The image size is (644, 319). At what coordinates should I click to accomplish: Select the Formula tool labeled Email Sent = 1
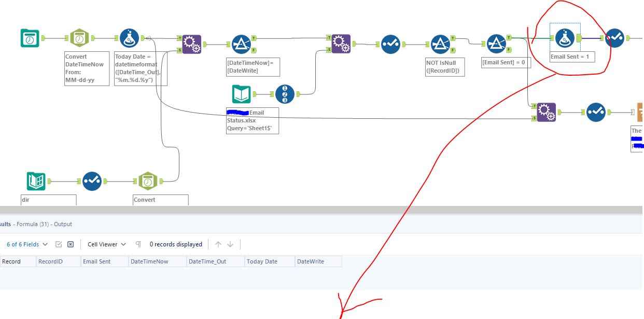[x=565, y=38]
